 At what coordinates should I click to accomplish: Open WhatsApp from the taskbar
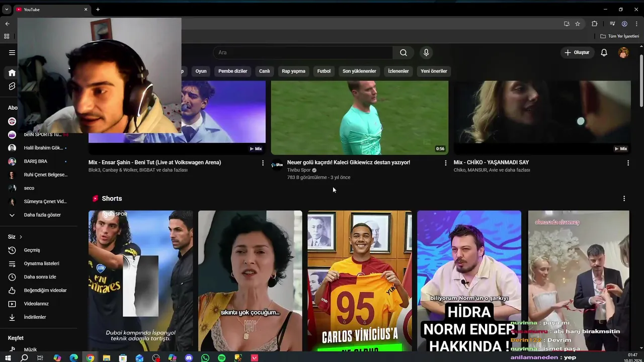click(x=205, y=358)
